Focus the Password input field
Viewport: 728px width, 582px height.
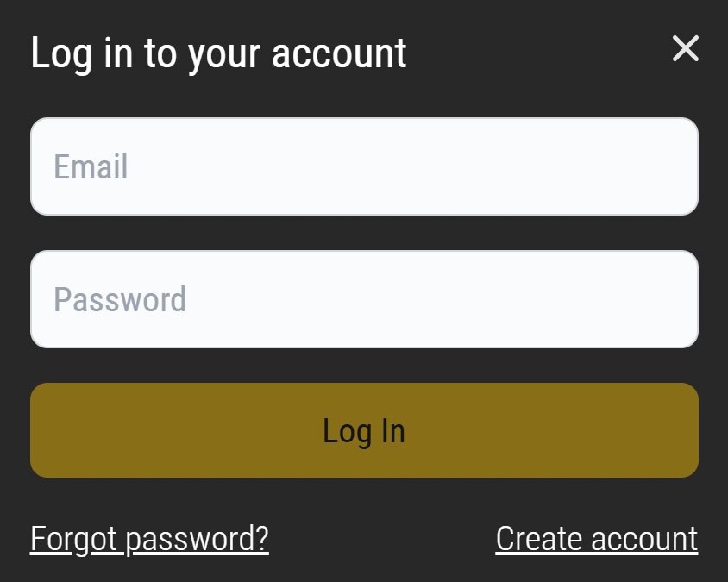click(364, 299)
